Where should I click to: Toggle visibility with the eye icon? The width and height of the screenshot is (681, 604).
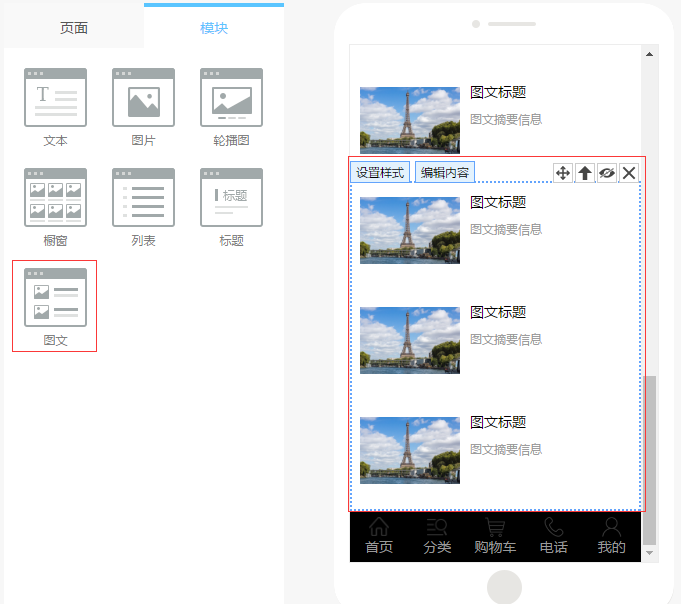(x=607, y=173)
